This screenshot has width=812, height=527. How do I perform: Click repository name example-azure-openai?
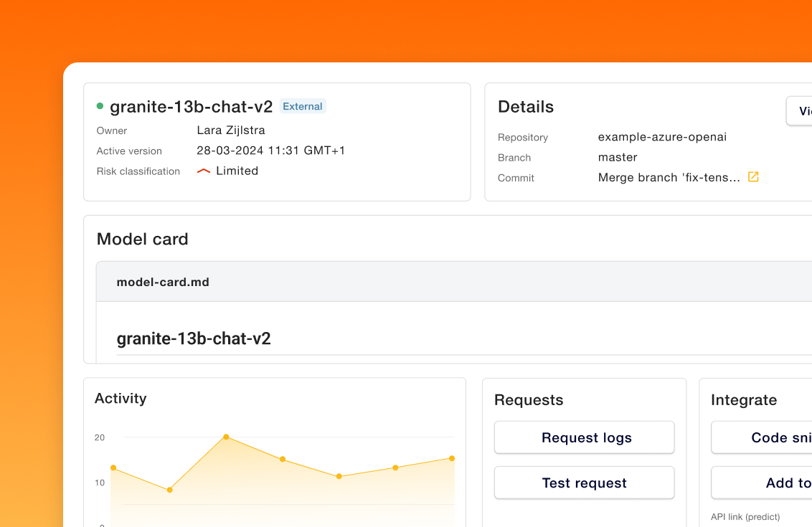click(662, 137)
